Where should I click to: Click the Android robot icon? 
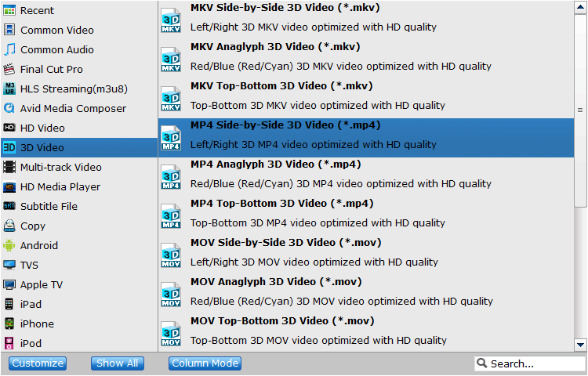click(x=9, y=246)
